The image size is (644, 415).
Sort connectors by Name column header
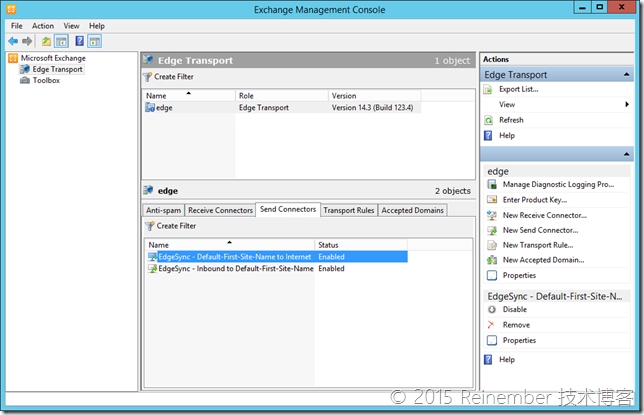[230, 245]
